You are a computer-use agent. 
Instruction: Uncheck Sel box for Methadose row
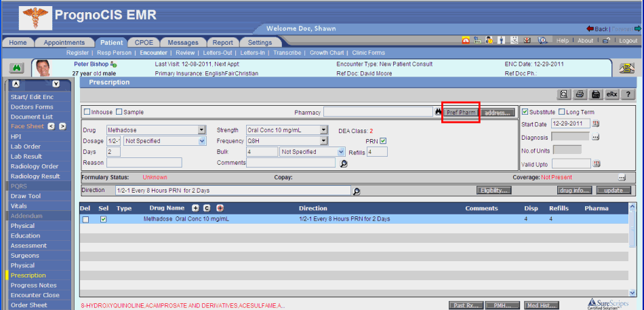104,220
